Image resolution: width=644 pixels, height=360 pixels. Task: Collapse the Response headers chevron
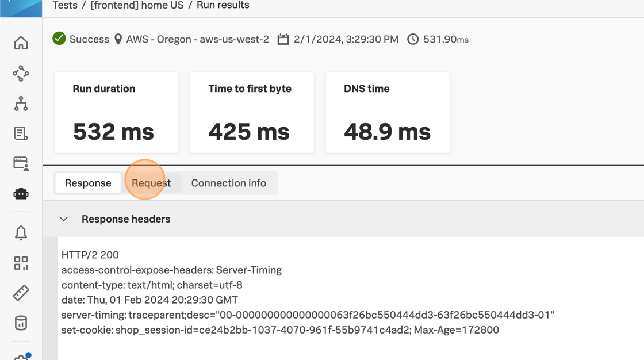64,219
